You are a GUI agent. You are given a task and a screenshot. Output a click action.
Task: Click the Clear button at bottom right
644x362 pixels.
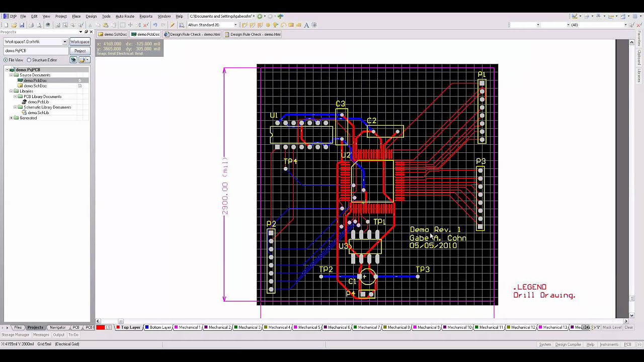(629, 327)
